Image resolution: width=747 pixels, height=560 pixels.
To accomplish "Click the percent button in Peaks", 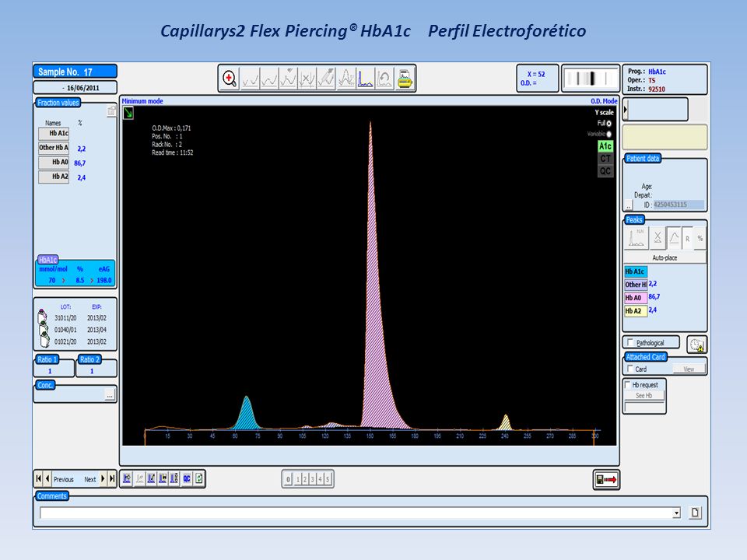I will pos(700,239).
